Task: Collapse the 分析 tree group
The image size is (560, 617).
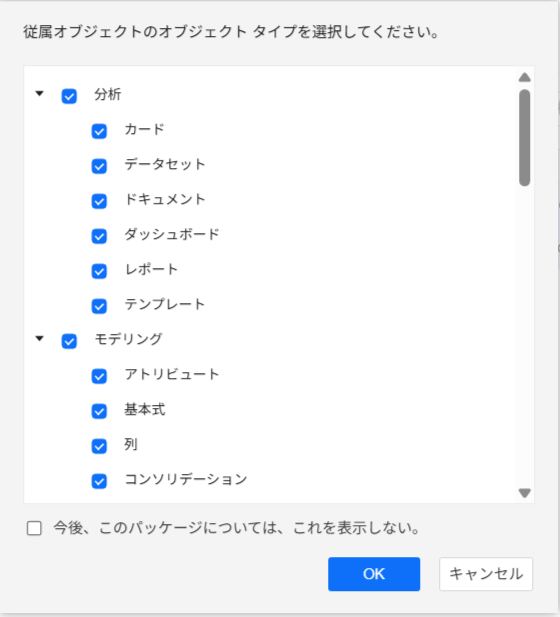Action: 39,94
